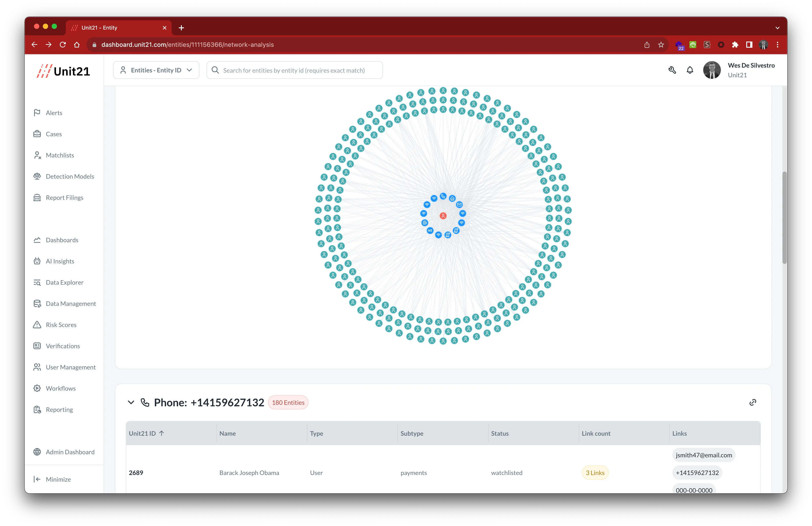
Task: Go to Detection Models in sidebar
Action: click(x=70, y=176)
